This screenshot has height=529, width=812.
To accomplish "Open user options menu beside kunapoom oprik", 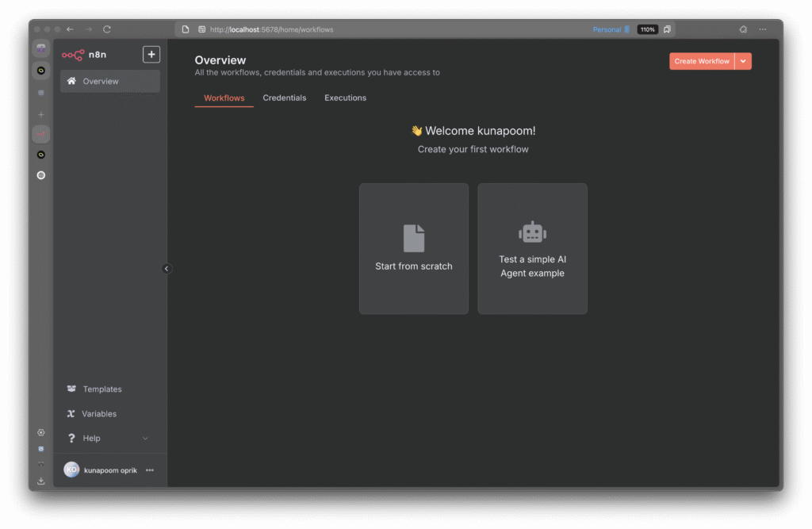I will 150,470.
